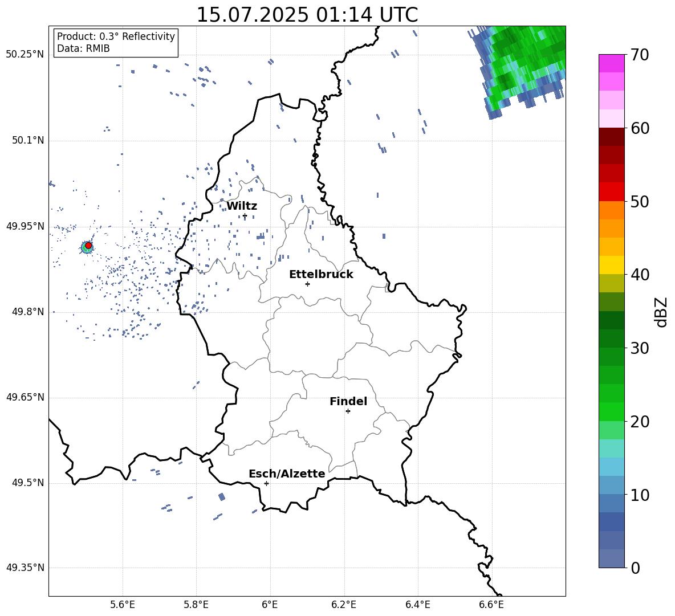Click the 50 value on the colorbar
Viewport: 675px width, 616px height.
[x=640, y=201]
